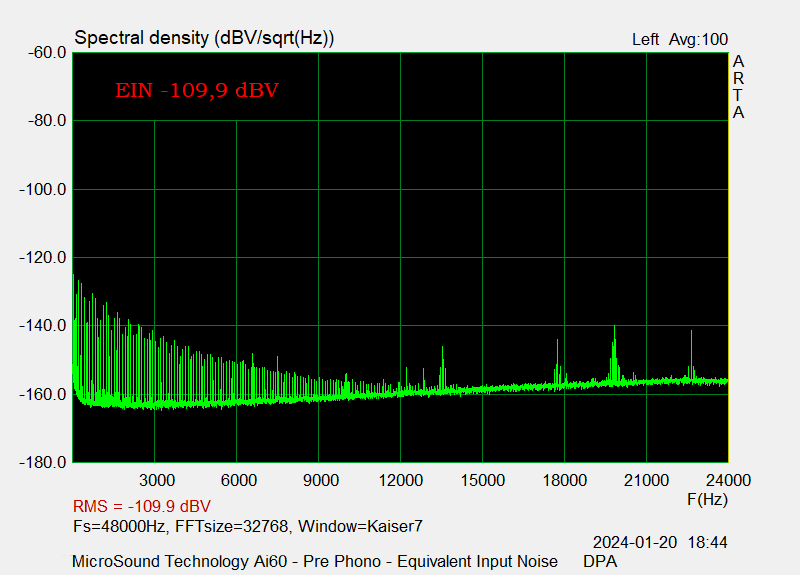The image size is (800, 575).
Task: Click the 18000 frequency axis label
Action: coord(565,480)
